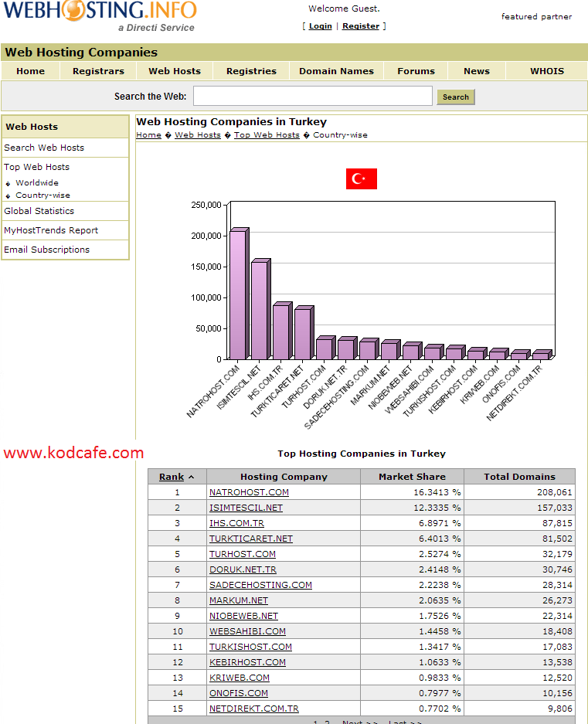The image size is (588, 724).
Task: Open the IHS.COM.TR link
Action: [236, 523]
